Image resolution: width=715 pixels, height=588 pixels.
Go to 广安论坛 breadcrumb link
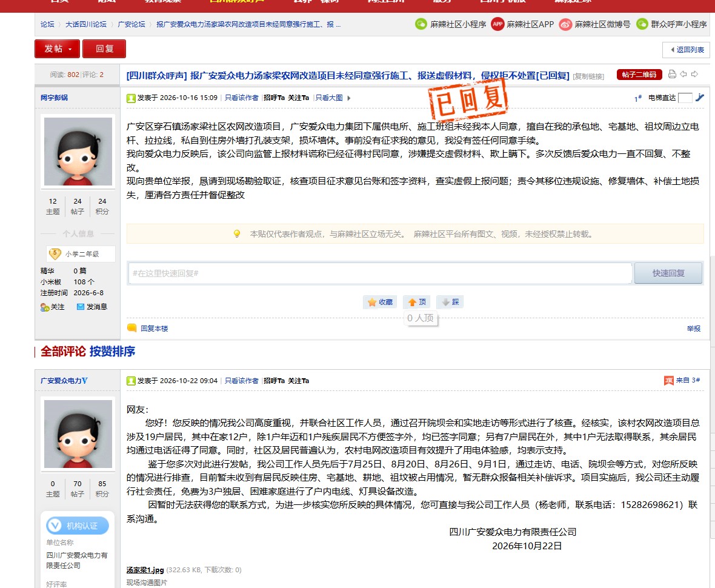click(131, 24)
